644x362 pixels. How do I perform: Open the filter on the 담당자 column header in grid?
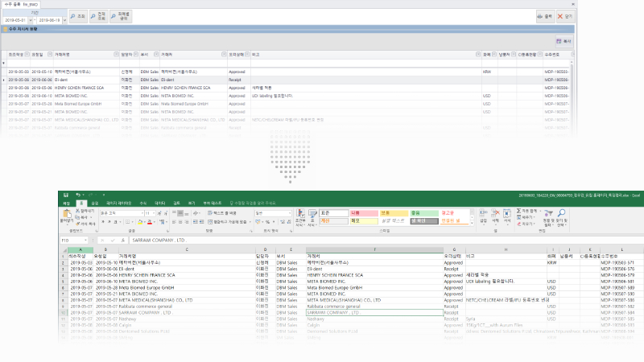tap(136, 54)
